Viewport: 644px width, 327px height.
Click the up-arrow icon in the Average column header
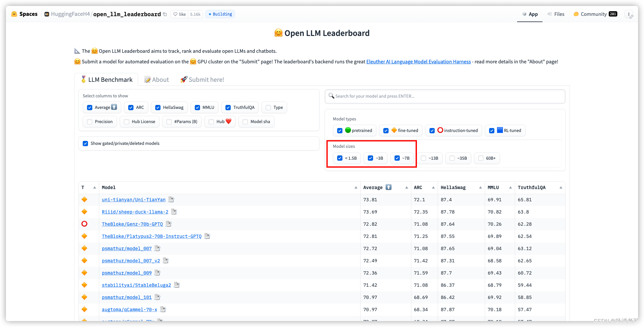(x=389, y=187)
